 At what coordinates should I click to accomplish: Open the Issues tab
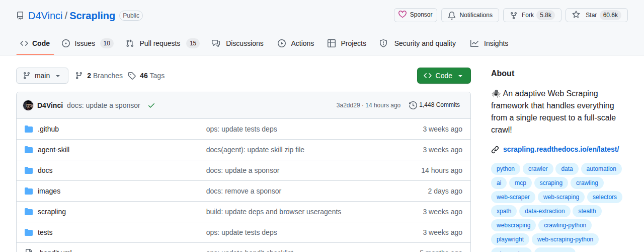88,43
